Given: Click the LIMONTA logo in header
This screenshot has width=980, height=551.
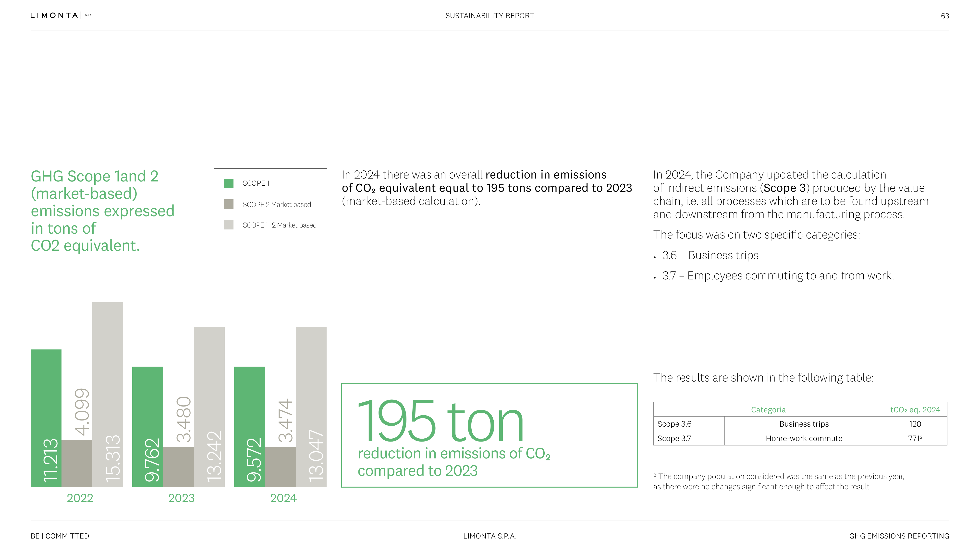Looking at the screenshot, I should coord(61,15).
